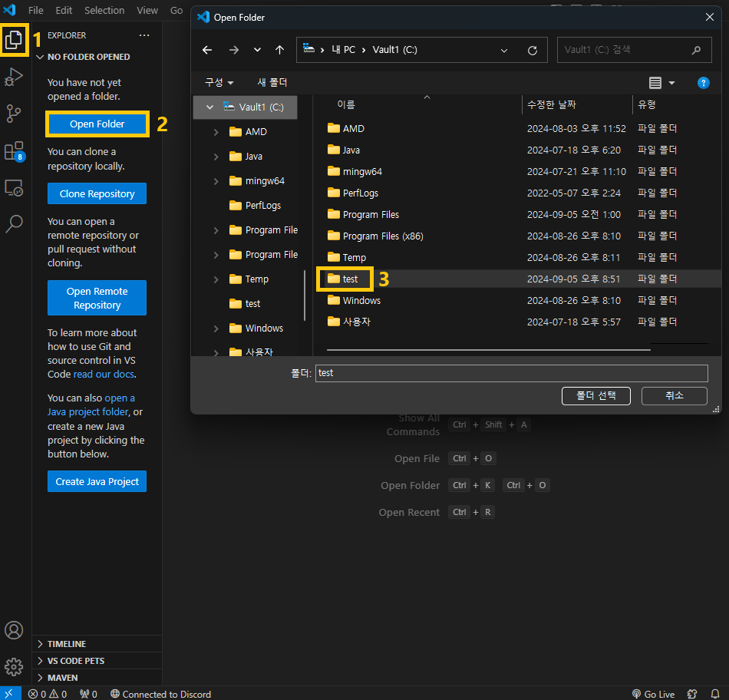Click the 새 폴더 new folder button
The image size is (729, 700).
tap(272, 82)
